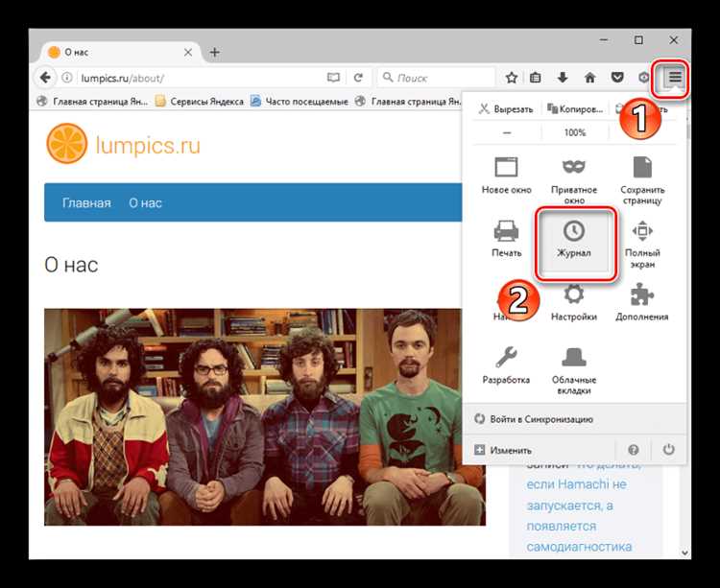
Task: Go back with the back arrow
Action: [x=45, y=78]
